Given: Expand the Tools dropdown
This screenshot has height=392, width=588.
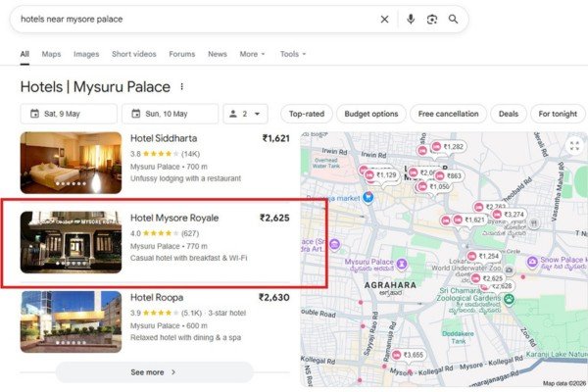Looking at the screenshot, I should 293,54.
